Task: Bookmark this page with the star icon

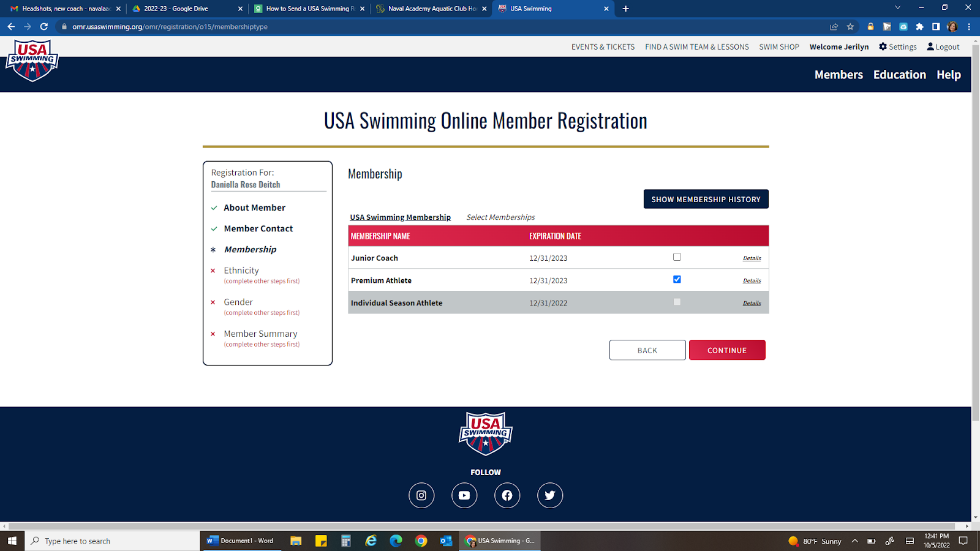Action: [850, 26]
